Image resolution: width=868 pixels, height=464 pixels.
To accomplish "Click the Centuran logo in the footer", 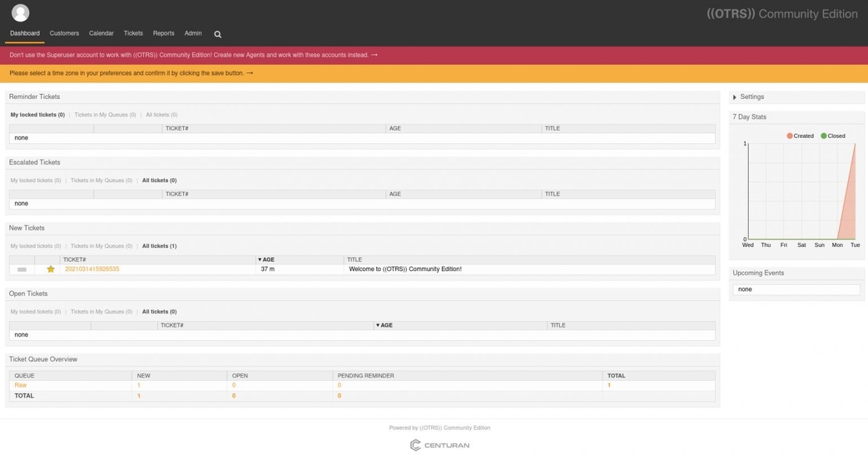I will 441,444.
